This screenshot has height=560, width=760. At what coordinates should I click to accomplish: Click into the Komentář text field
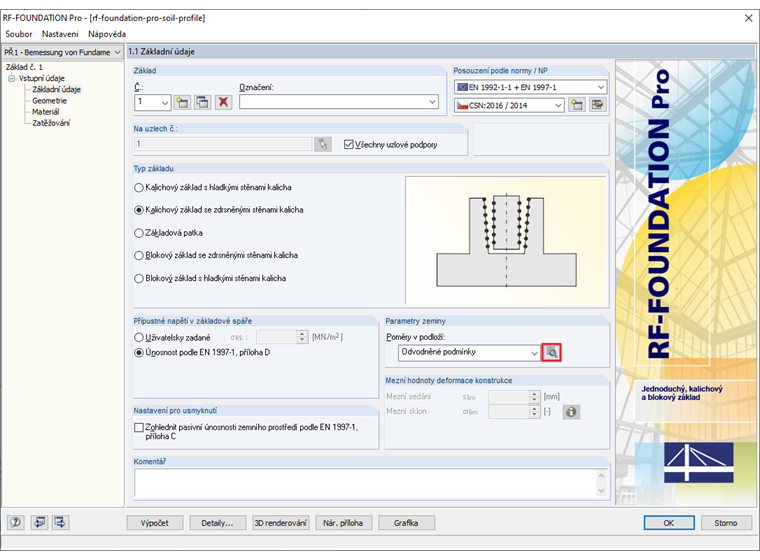366,483
